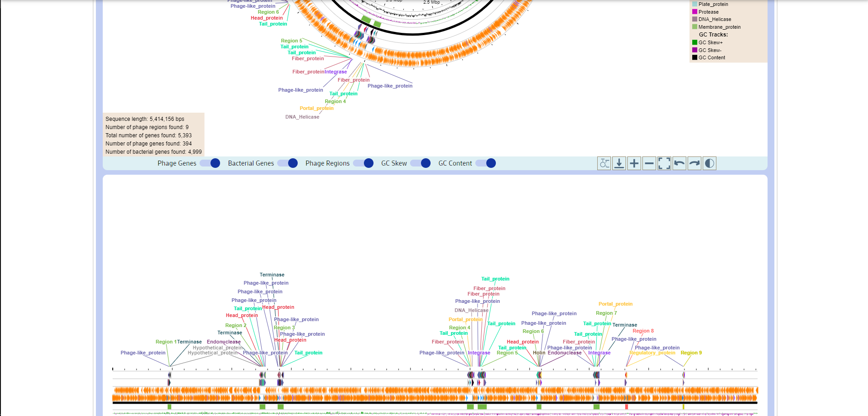The height and width of the screenshot is (416, 868).
Task: Click the Region 4 label in circular map
Action: [x=335, y=101]
